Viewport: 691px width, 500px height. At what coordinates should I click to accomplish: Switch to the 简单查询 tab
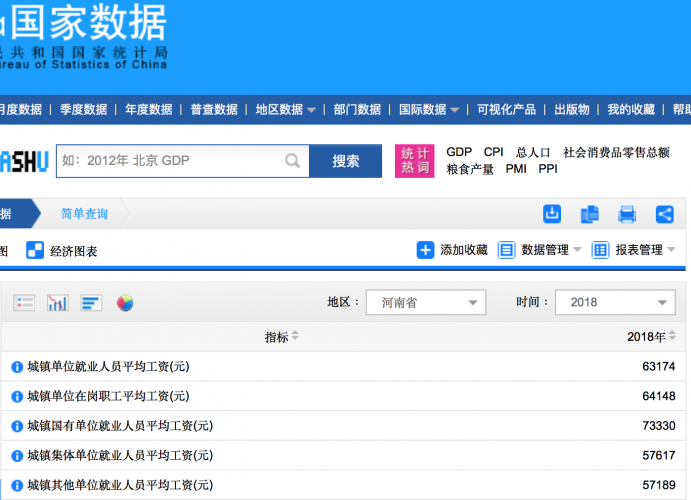point(84,214)
